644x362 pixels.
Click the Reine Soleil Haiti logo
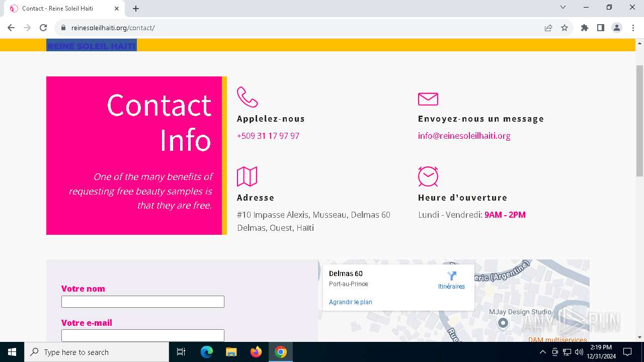point(92,46)
